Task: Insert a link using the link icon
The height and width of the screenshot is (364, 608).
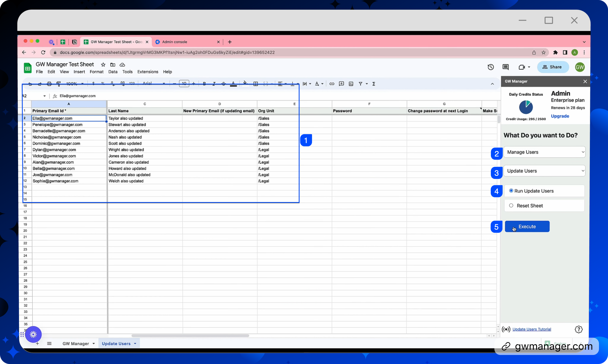Action: 332,84
